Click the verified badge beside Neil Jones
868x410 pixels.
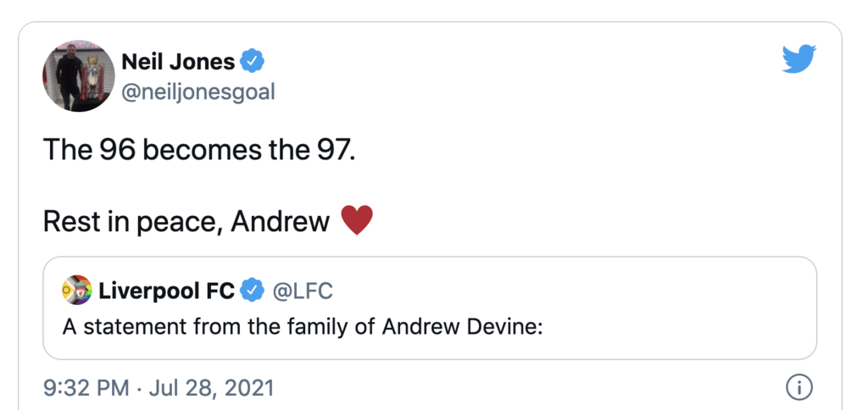point(253,61)
